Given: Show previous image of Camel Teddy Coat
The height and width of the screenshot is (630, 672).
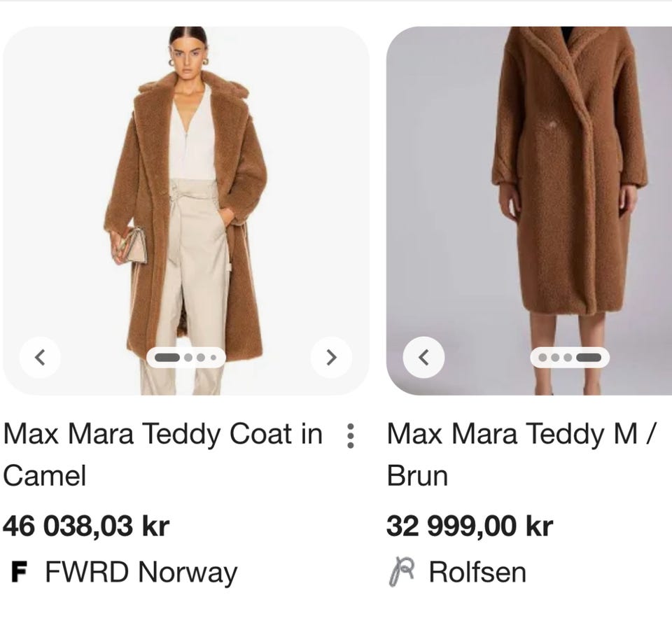Looking at the screenshot, I should [40, 357].
